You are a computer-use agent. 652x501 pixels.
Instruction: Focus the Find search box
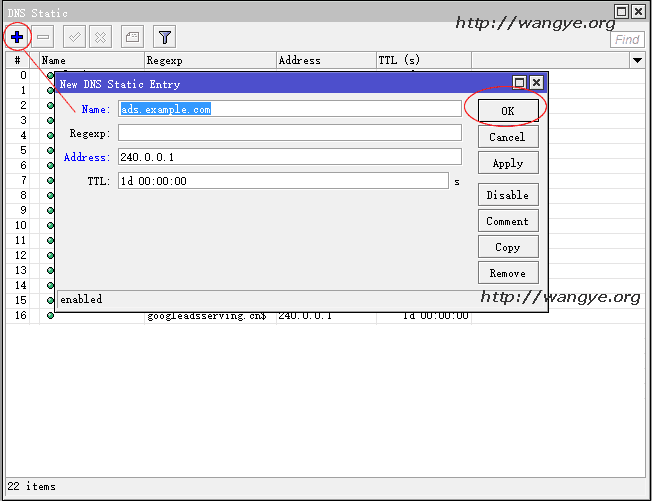pos(627,40)
